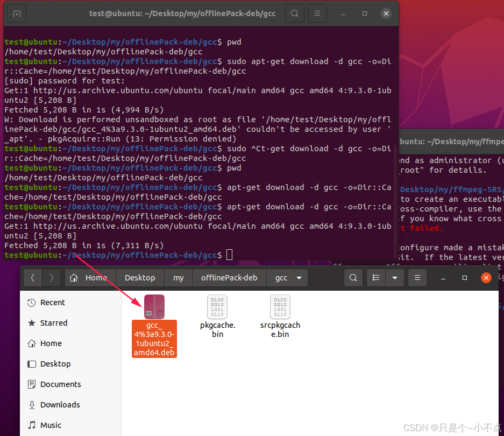Click the red 'failed.' text in background terminal

pos(426,228)
